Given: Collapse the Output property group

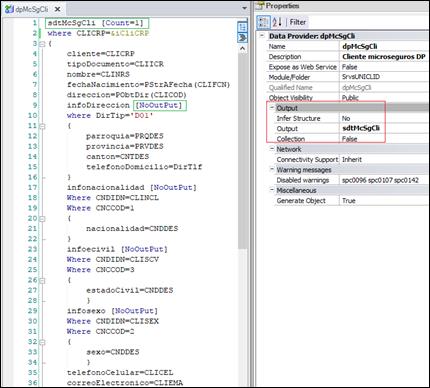Looking at the screenshot, I should 272,108.
